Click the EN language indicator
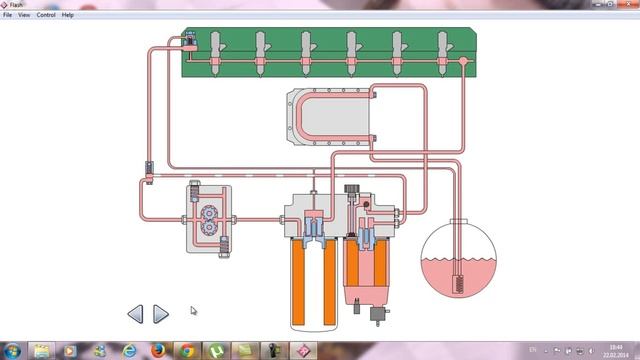Viewport: 640px width, 360px height. tap(533, 350)
